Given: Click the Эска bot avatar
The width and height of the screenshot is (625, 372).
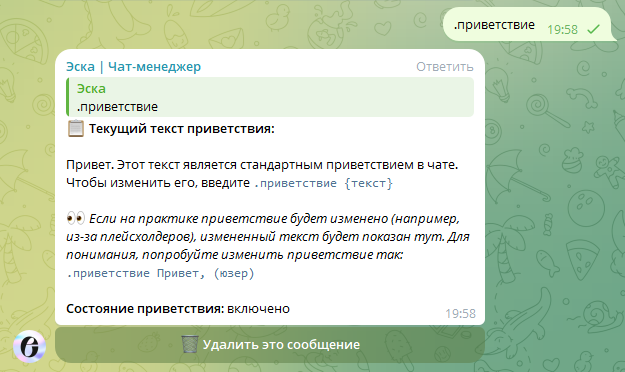Looking at the screenshot, I should (x=29, y=346).
